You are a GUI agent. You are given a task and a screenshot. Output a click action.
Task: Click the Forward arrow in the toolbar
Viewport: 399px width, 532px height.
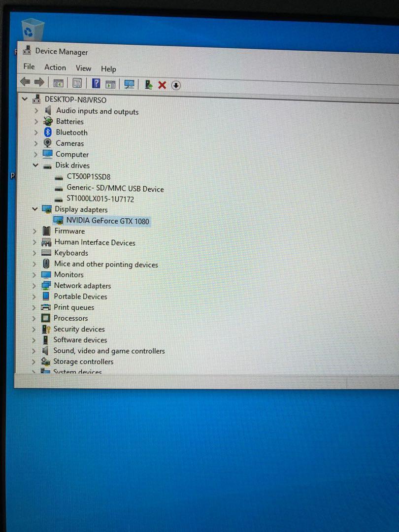tap(39, 82)
